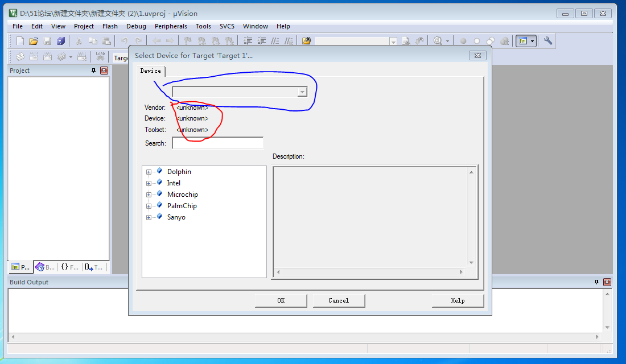
Task: Open the Debug menu
Action: [x=136, y=26]
